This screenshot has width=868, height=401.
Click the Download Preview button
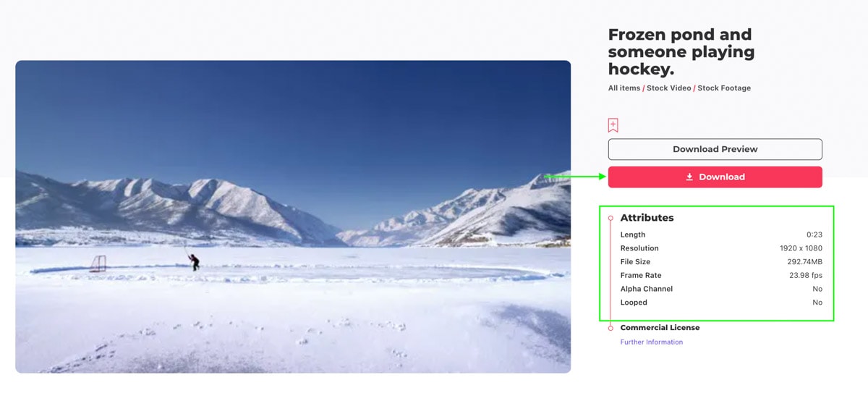point(715,149)
